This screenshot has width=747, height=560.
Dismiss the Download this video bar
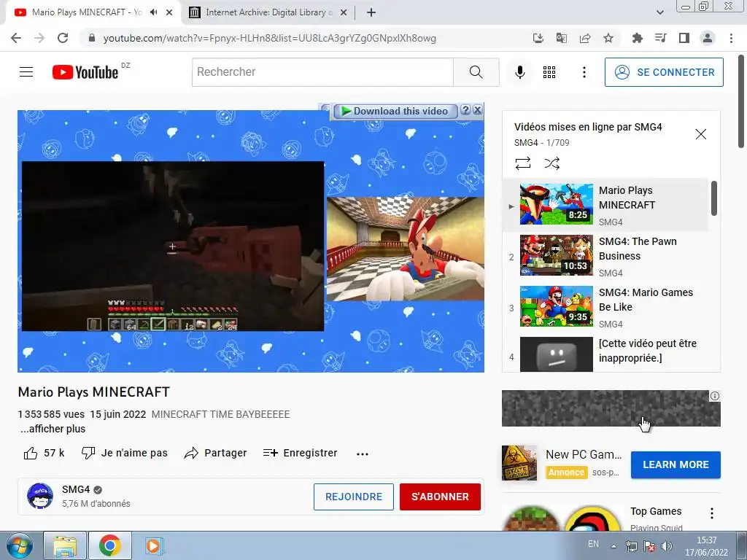click(477, 110)
